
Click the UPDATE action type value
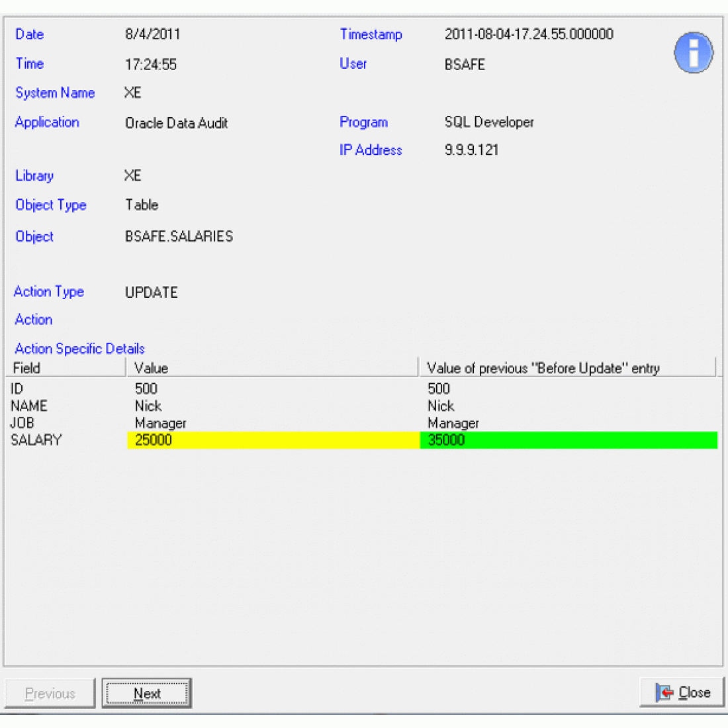[152, 293]
